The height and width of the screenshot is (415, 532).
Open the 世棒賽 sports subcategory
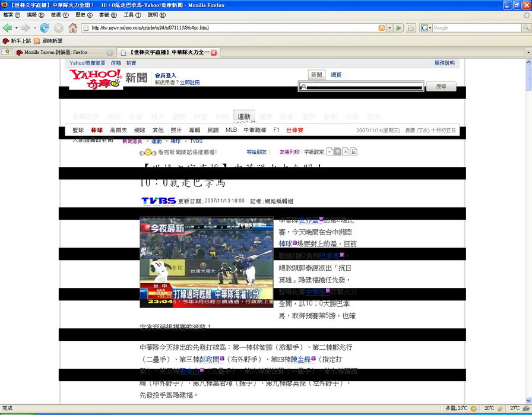point(294,130)
